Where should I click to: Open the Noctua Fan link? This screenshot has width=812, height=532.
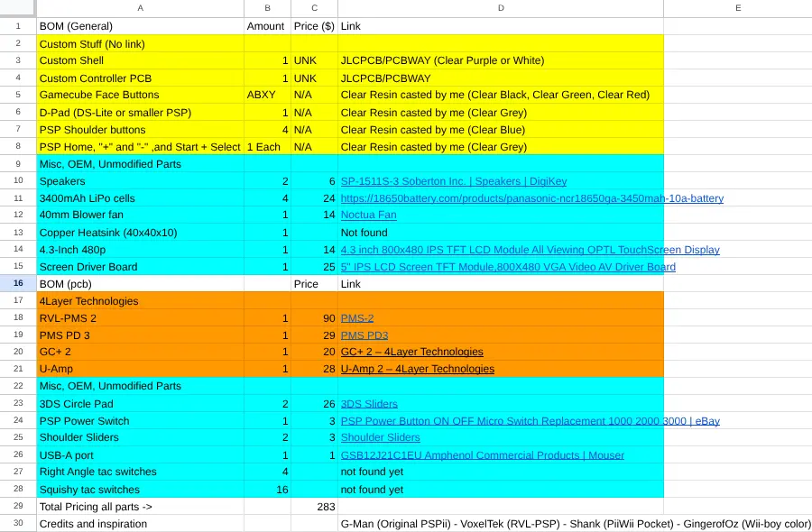(x=369, y=215)
